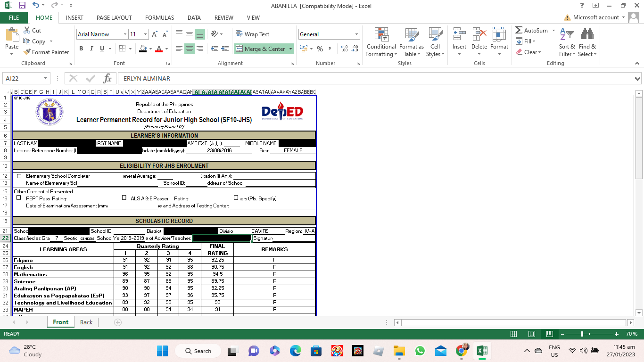Screen dimensions: 644x362
Task: Select the Center align icon
Action: tap(189, 49)
